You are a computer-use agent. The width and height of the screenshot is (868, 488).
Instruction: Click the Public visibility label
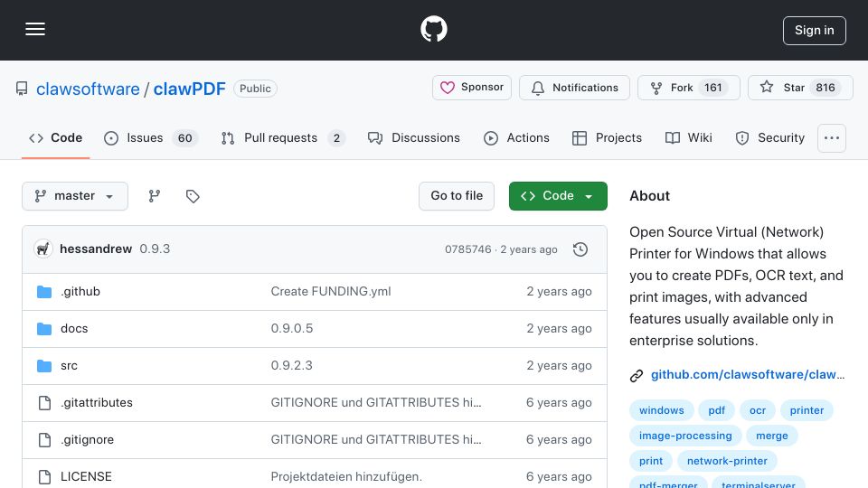(255, 89)
